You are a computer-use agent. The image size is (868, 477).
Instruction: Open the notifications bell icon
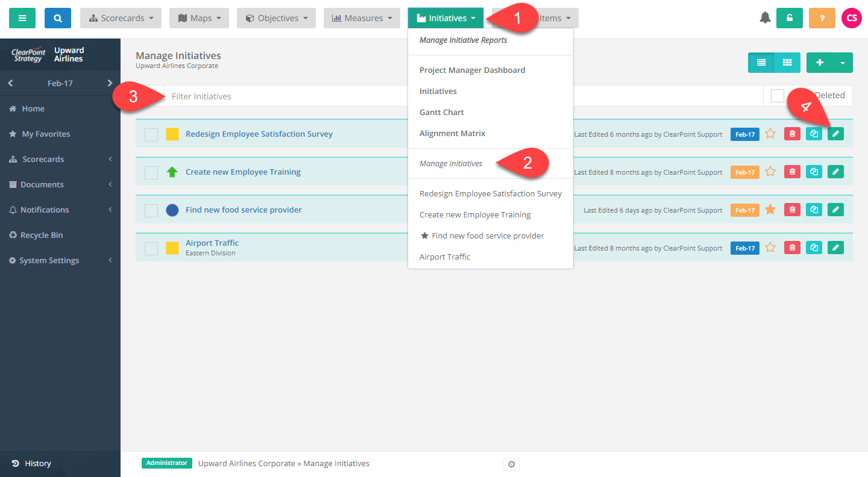(x=765, y=17)
